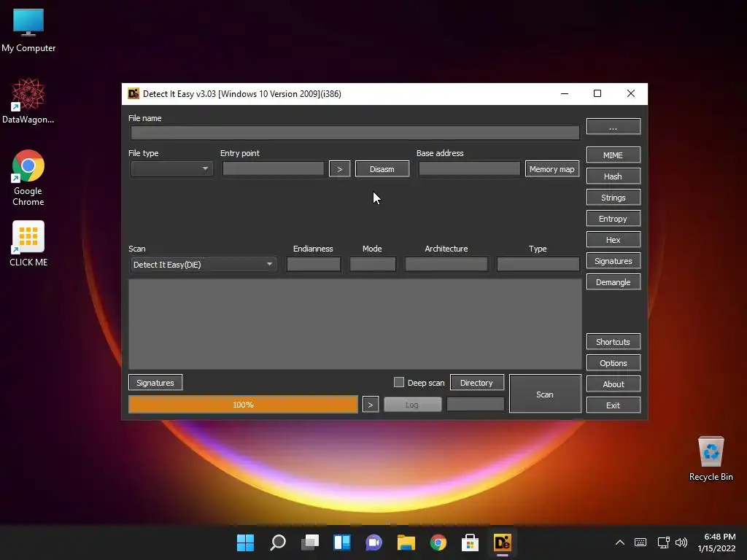
Task: Open Signatures from the right sidebar
Action: (x=613, y=261)
